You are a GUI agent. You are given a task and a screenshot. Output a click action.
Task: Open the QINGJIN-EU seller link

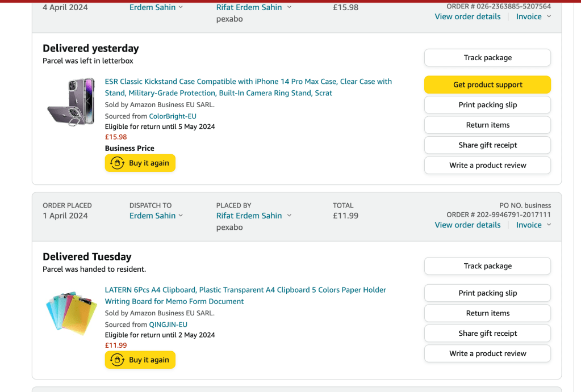(x=168, y=324)
